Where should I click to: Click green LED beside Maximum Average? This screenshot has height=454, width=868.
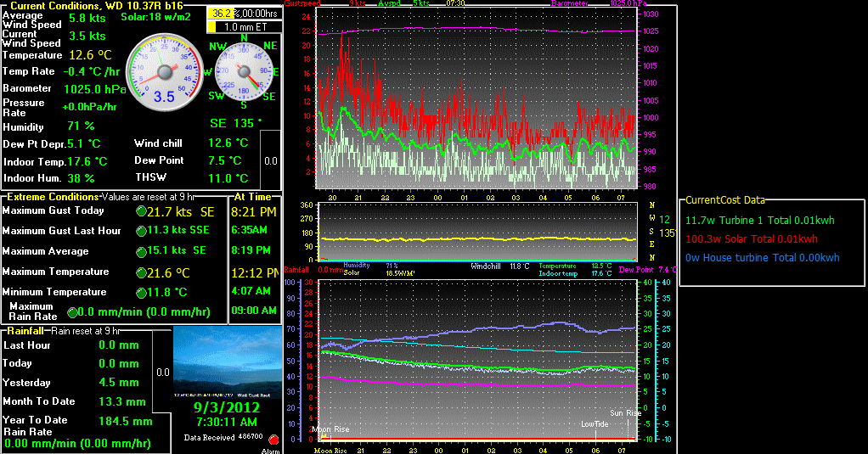click(x=141, y=252)
